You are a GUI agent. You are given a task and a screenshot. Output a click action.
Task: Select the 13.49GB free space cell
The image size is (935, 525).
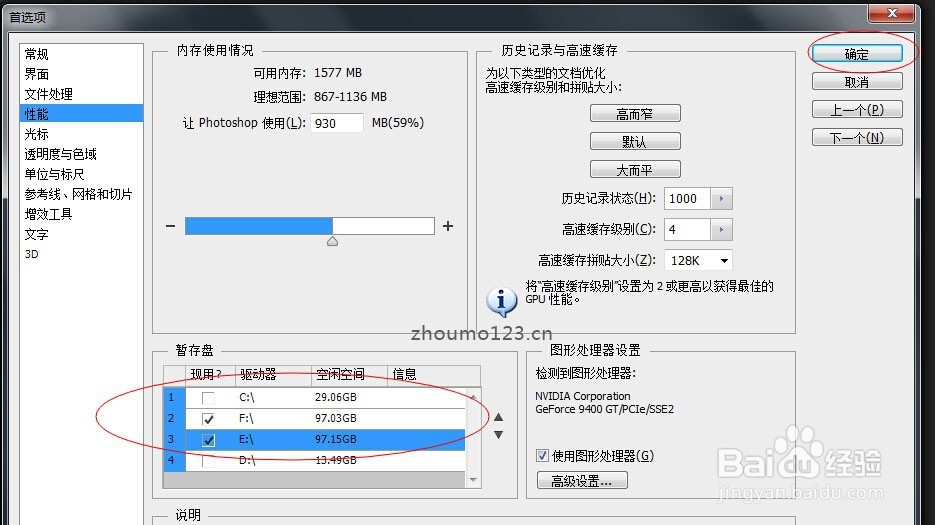point(336,460)
